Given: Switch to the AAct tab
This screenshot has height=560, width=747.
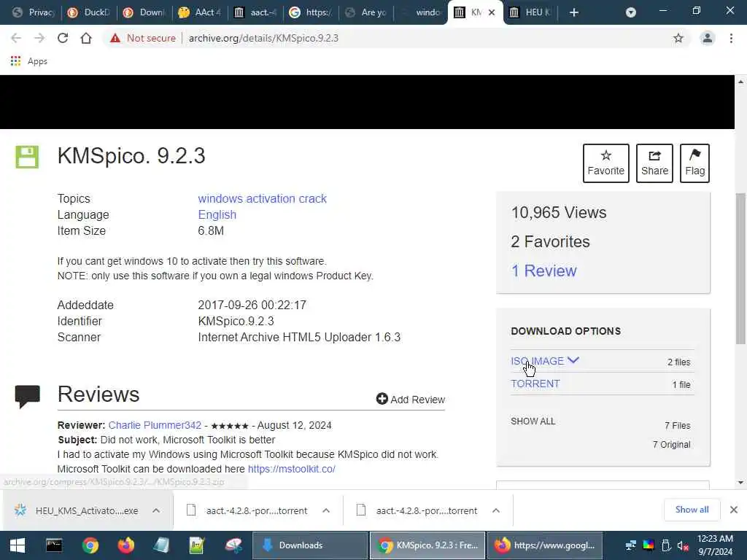Looking at the screenshot, I should [200, 12].
